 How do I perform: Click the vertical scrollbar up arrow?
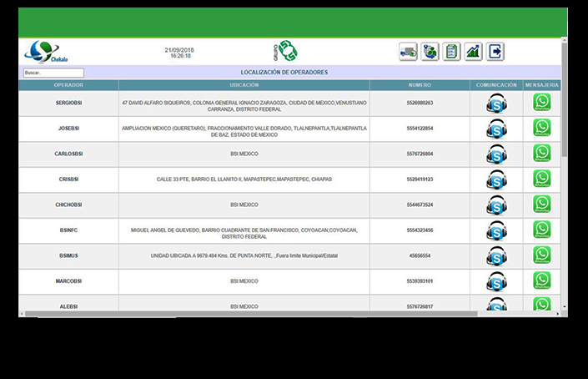pos(565,40)
